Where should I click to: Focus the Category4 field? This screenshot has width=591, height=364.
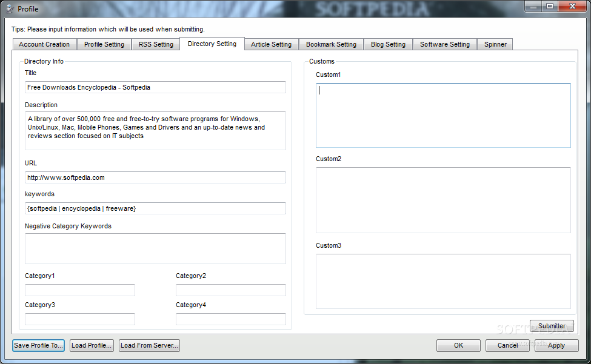click(x=231, y=319)
